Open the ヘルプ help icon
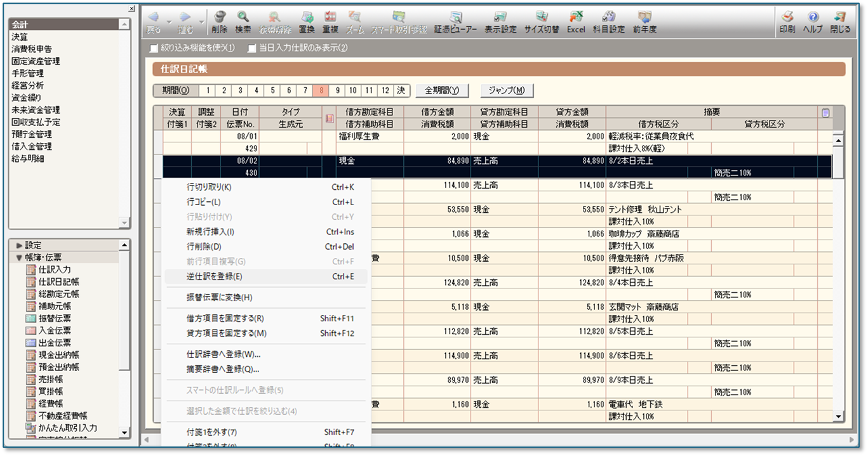Screen dimensions: 868x456 click(812, 21)
